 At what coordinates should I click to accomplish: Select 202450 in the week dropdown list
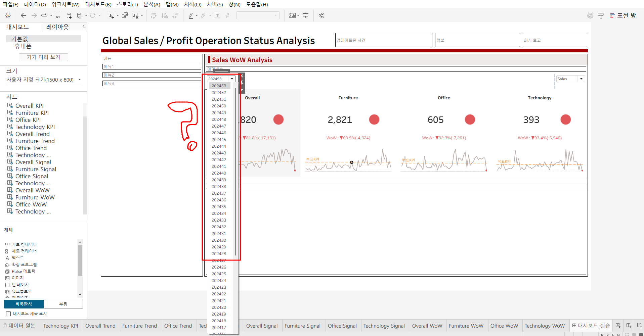(219, 106)
